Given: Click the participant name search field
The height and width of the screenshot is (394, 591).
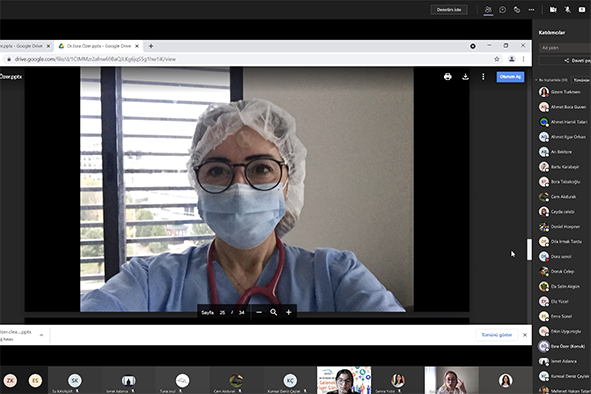Looking at the screenshot, I should pyautogui.click(x=565, y=48).
